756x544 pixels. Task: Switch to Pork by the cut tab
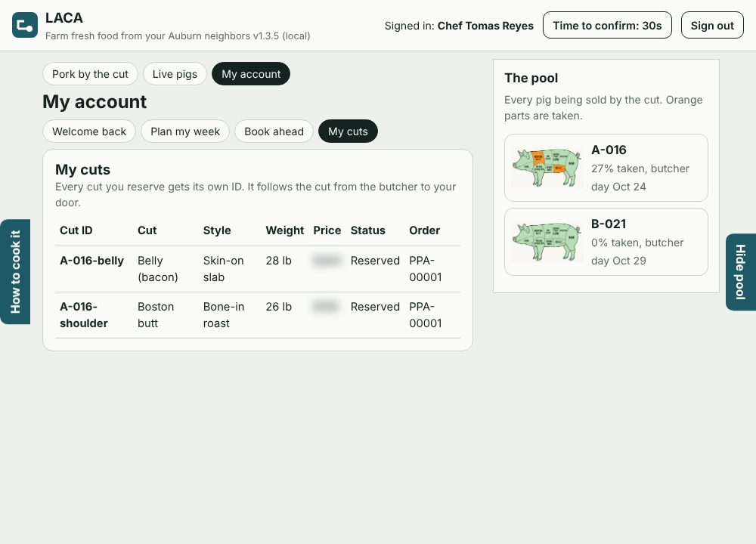(90, 74)
